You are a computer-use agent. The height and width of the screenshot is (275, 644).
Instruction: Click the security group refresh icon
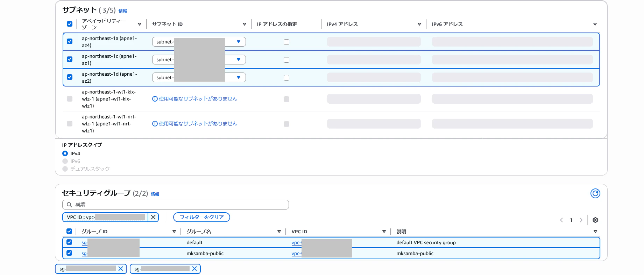[x=595, y=193]
